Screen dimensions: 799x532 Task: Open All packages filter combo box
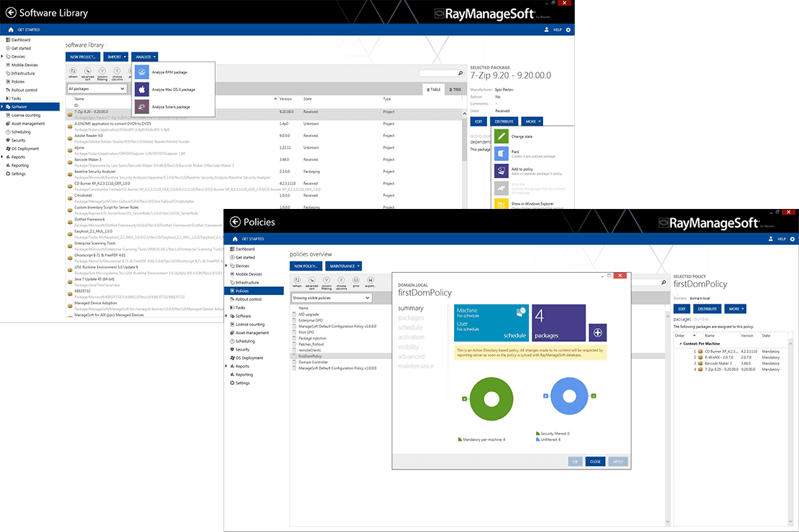(97, 88)
